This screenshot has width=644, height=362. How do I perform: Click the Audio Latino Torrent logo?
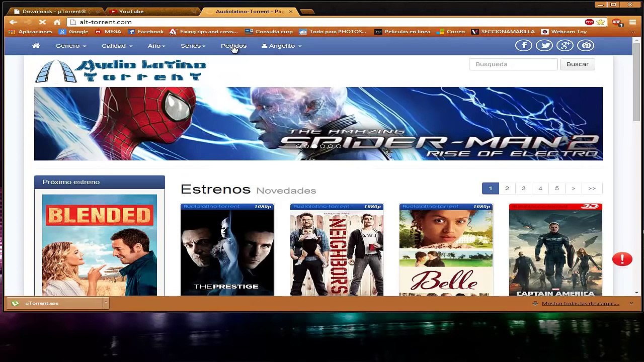121,71
